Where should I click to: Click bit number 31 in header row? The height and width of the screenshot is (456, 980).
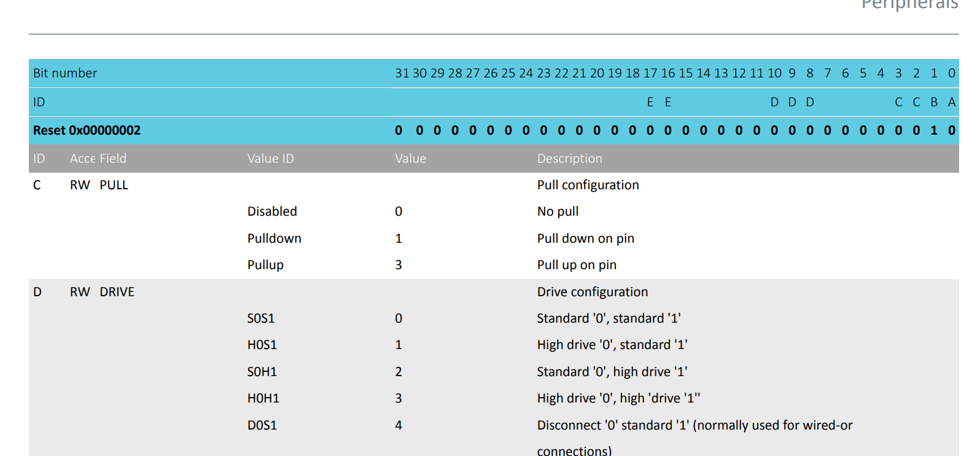(x=402, y=73)
